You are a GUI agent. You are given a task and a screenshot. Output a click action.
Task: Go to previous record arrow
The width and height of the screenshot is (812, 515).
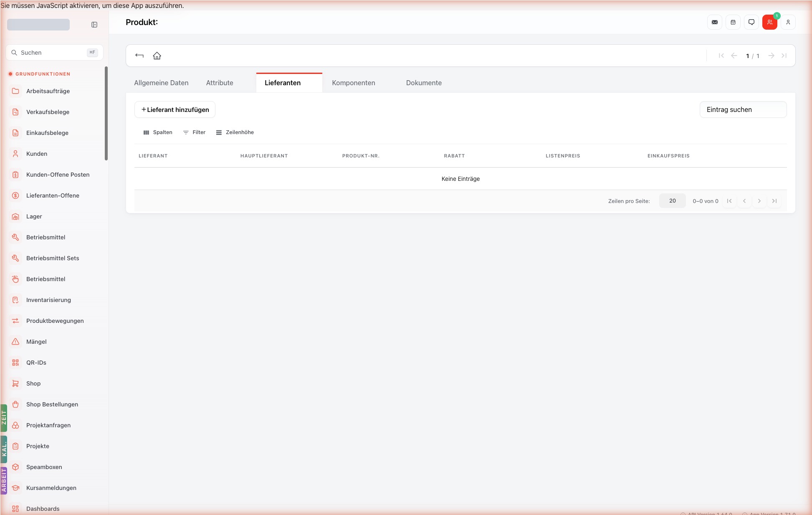point(734,56)
